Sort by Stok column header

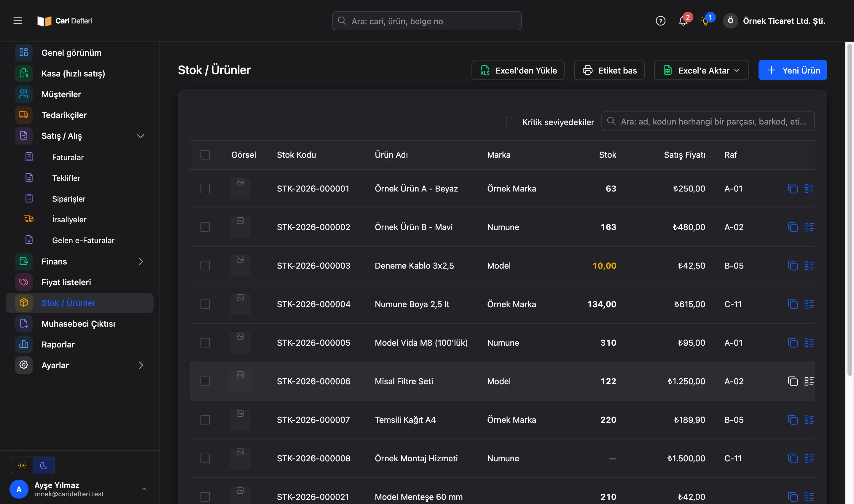pos(607,155)
